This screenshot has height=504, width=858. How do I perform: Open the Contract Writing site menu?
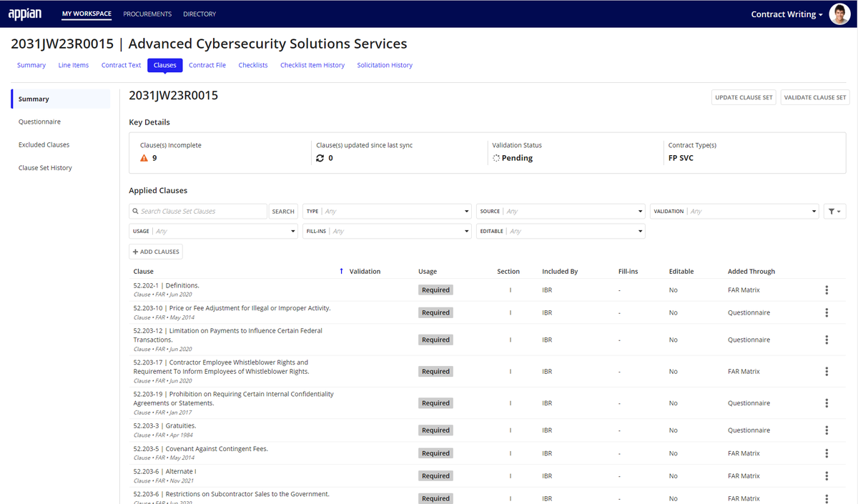[786, 14]
